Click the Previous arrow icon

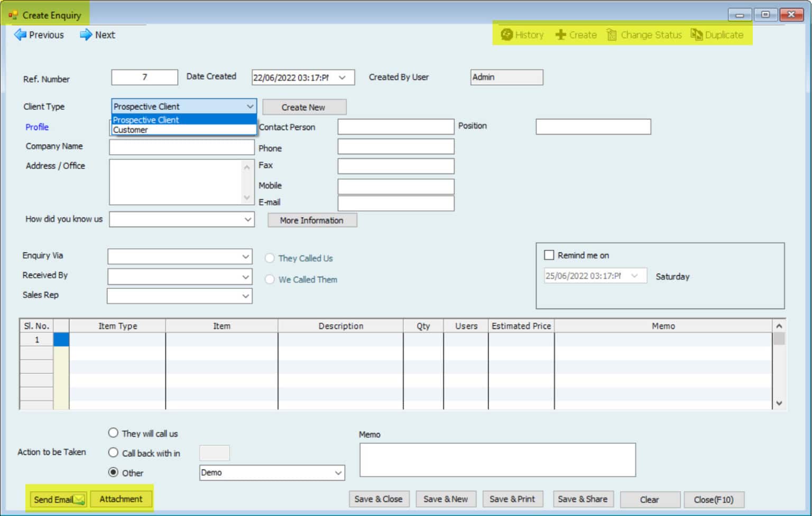20,35
